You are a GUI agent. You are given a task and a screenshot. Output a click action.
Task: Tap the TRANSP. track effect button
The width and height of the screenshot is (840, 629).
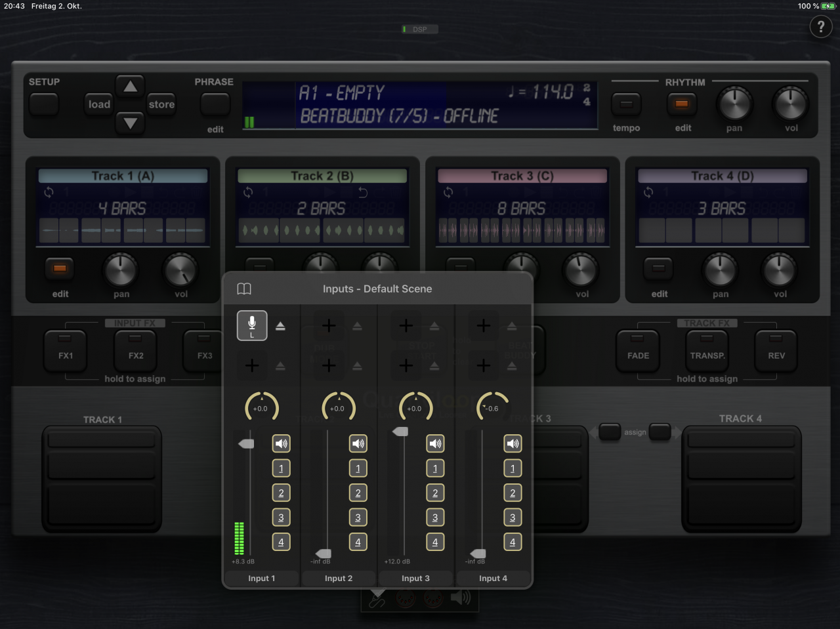point(707,351)
